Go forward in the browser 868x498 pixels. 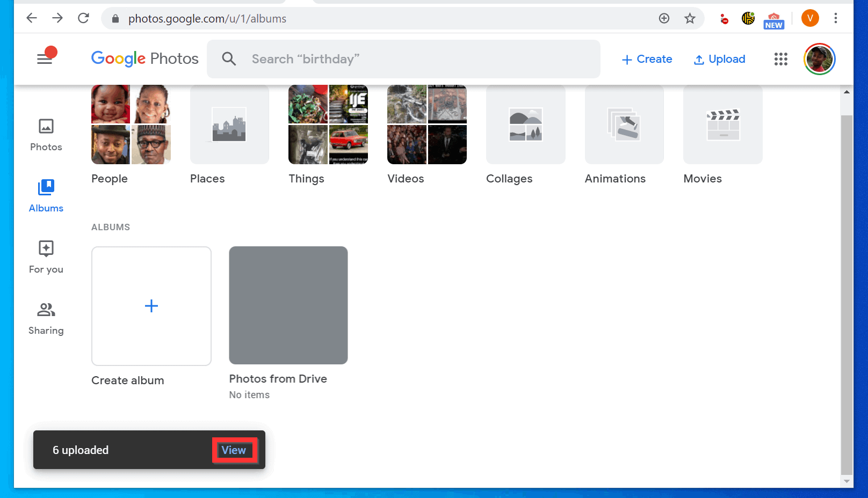coord(57,18)
